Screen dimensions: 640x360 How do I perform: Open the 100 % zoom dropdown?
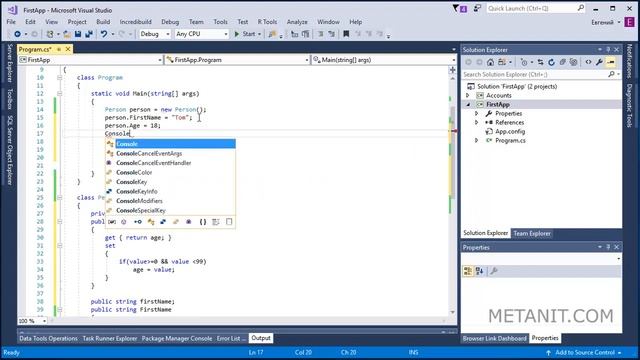pyautogui.click(x=32, y=321)
